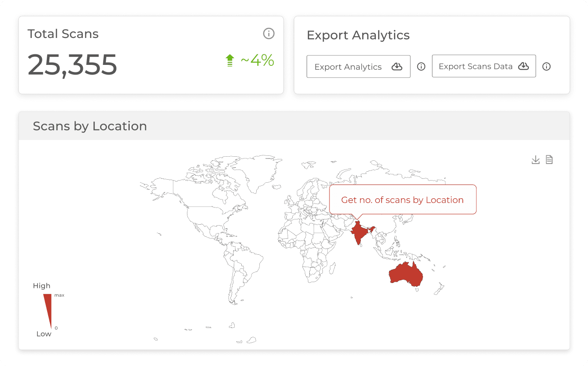Screen dimensions: 588x366
Task: Click the green upward trend arrow
Action: point(229,60)
